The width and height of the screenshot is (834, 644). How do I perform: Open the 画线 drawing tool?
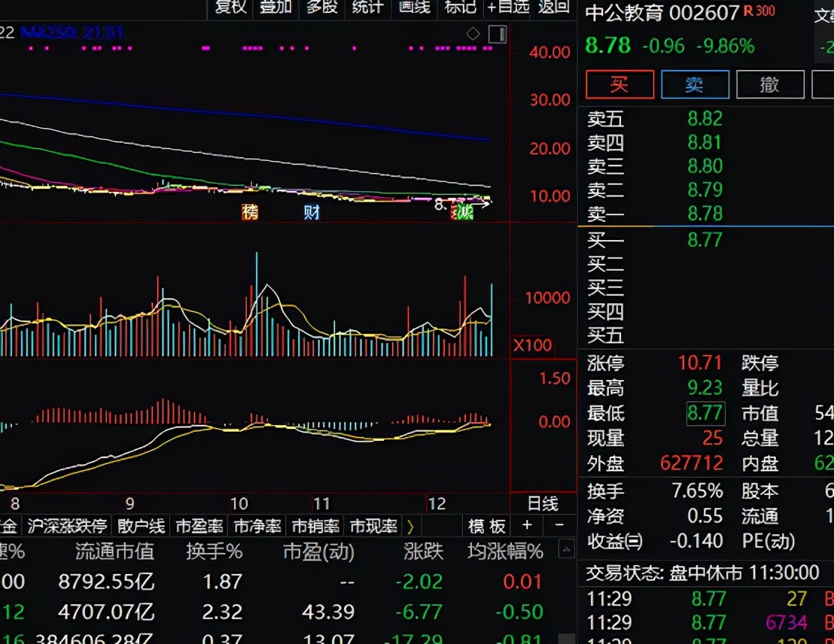pyautogui.click(x=414, y=8)
